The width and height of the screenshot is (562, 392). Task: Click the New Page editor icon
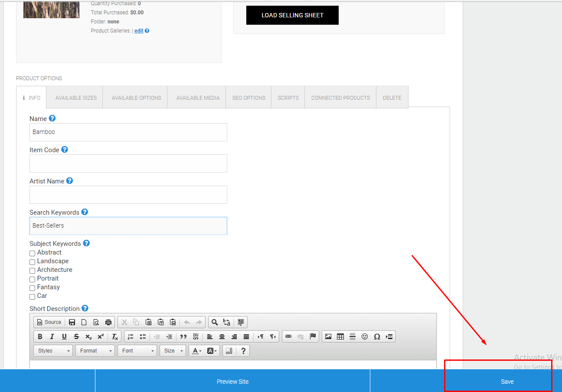[x=84, y=322]
